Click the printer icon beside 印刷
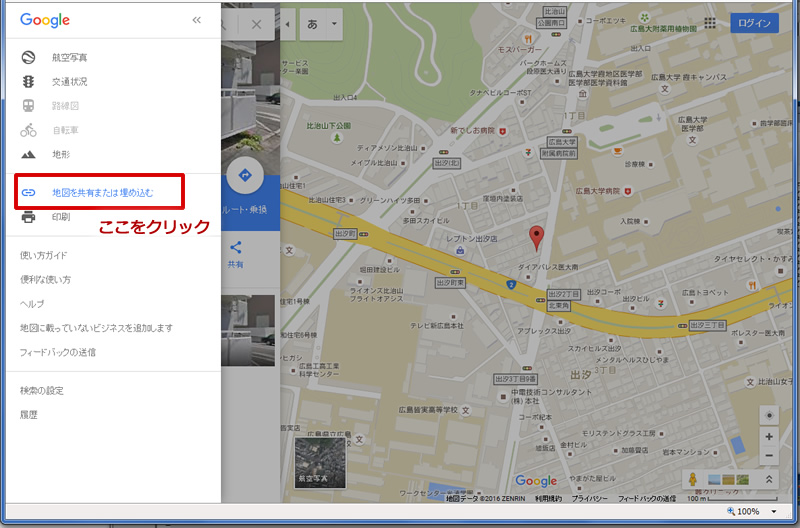Screen dimensions: 800x528 click(x=28, y=217)
